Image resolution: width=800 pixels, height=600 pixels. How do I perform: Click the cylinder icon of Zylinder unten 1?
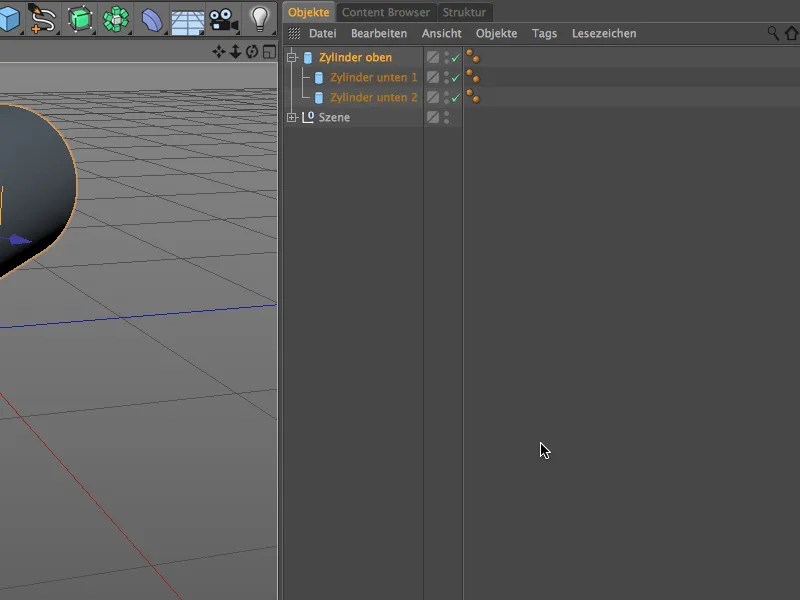pyautogui.click(x=319, y=78)
